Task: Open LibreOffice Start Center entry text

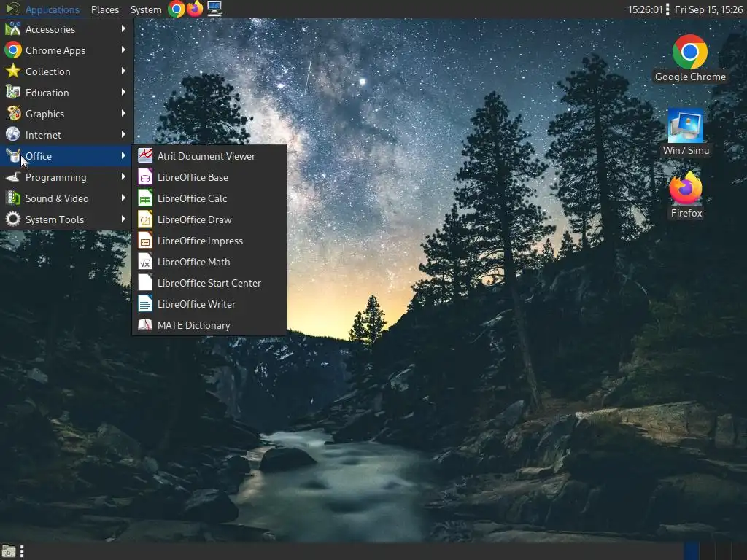Action: [209, 283]
